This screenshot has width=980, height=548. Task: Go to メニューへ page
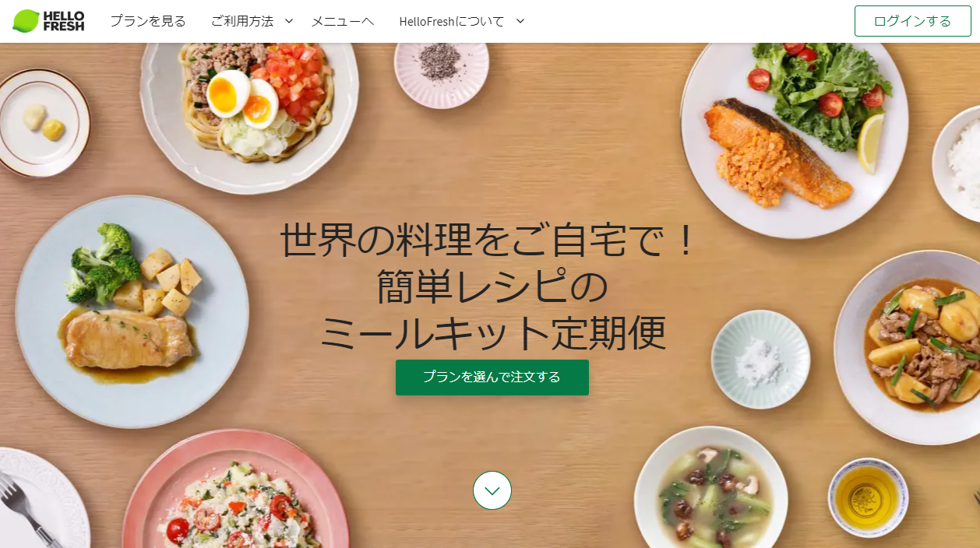click(x=343, y=21)
